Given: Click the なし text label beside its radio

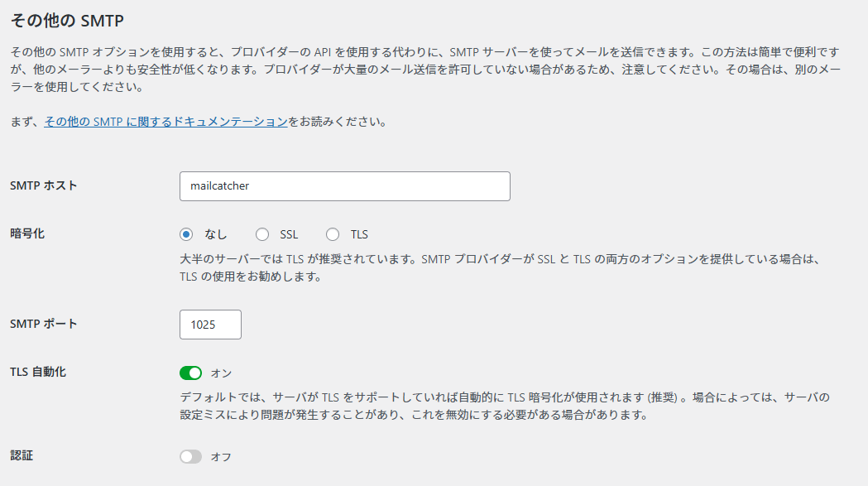Looking at the screenshot, I should pyautogui.click(x=216, y=234).
